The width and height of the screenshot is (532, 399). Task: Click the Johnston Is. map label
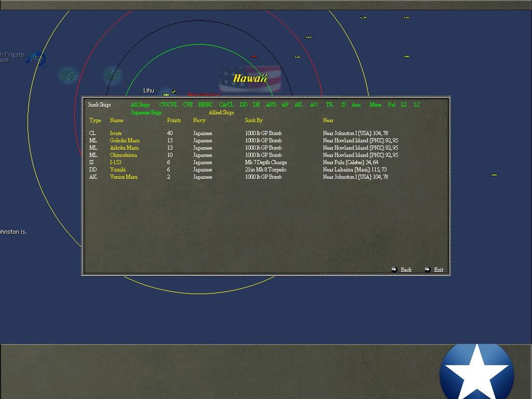tap(13, 232)
